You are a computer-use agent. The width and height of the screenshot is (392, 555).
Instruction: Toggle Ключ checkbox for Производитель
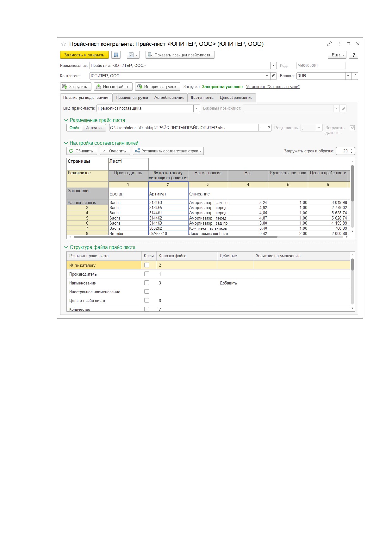pos(146,274)
